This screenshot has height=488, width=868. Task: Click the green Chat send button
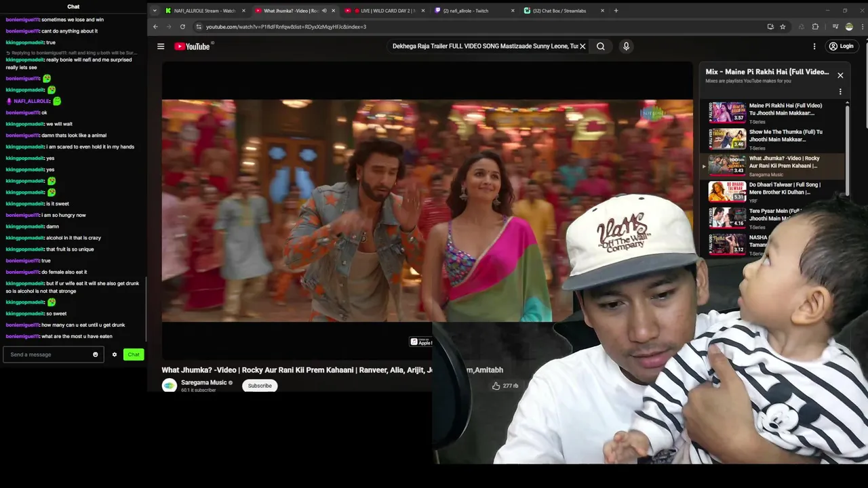click(x=134, y=354)
